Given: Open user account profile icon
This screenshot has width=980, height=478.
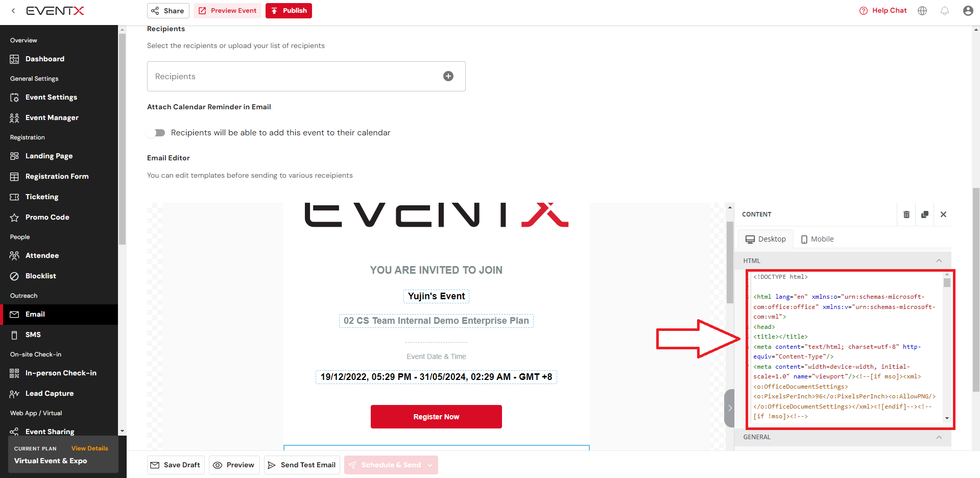Looking at the screenshot, I should point(968,11).
